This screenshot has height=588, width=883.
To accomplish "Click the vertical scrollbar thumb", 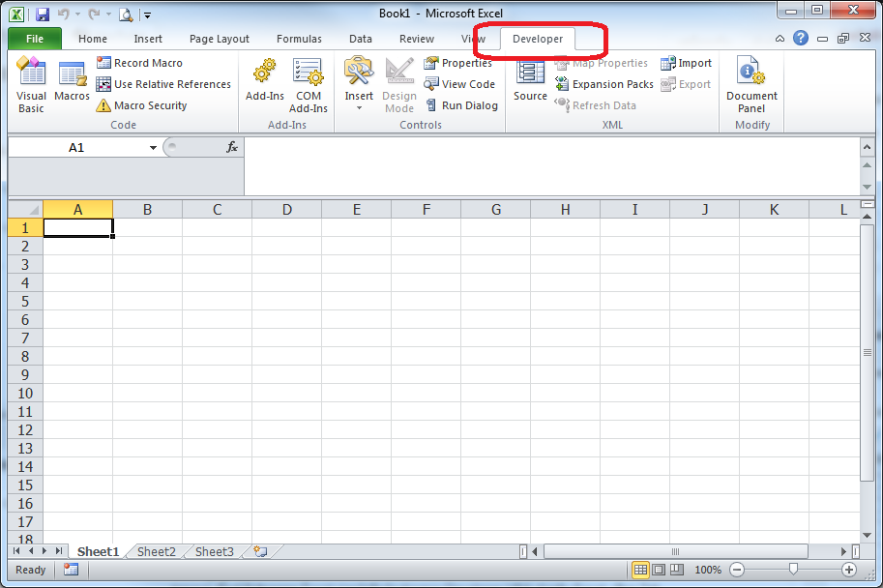I will pyautogui.click(x=867, y=353).
